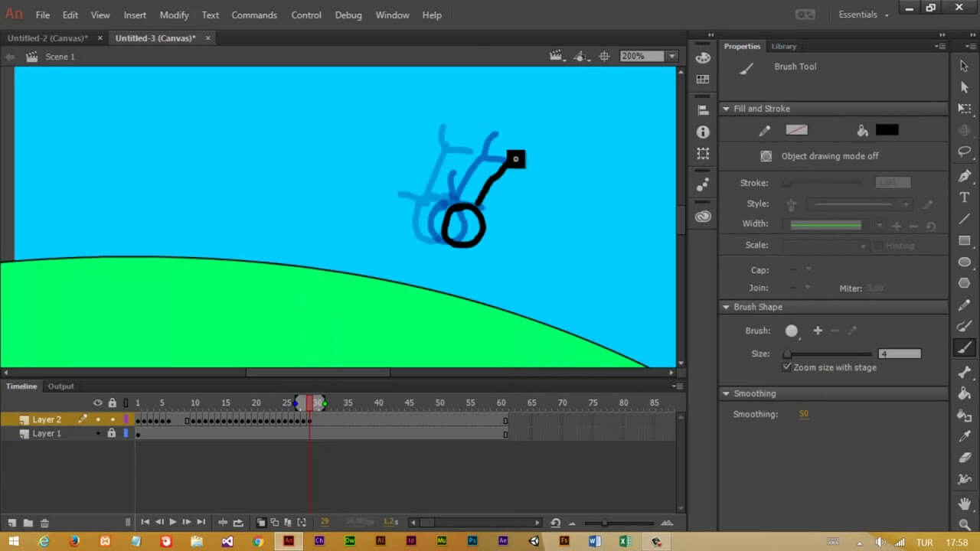Collapse the Fill and Stroke section
This screenshot has width=980, height=551.
(726, 109)
